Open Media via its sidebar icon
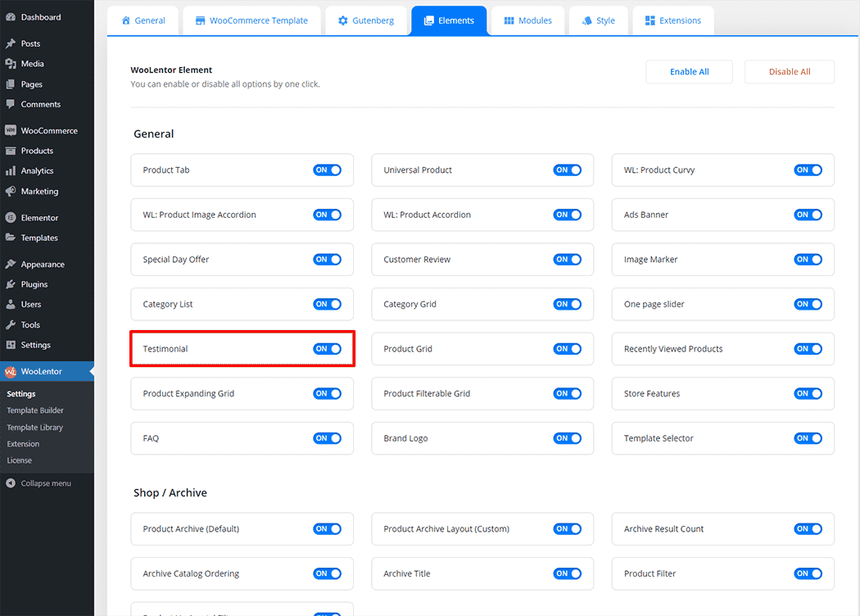 coord(11,64)
